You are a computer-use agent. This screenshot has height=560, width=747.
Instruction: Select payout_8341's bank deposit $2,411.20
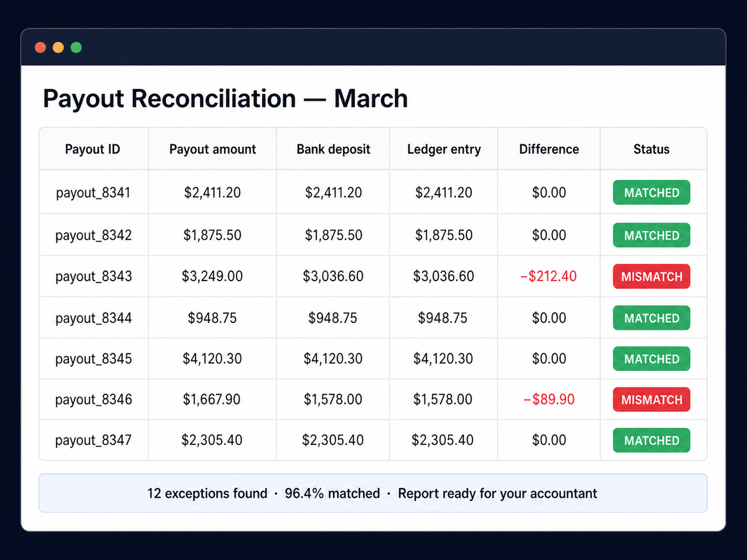click(333, 193)
